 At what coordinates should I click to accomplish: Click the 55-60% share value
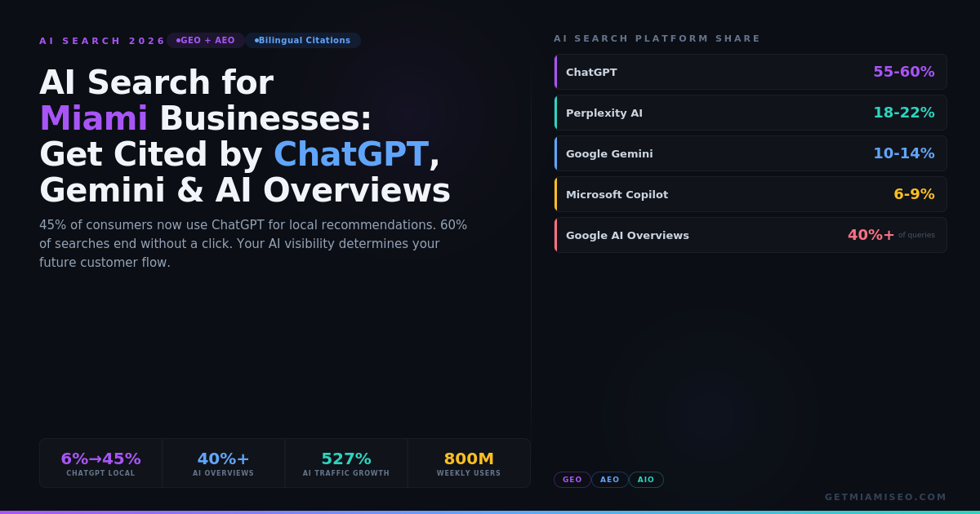(x=903, y=72)
